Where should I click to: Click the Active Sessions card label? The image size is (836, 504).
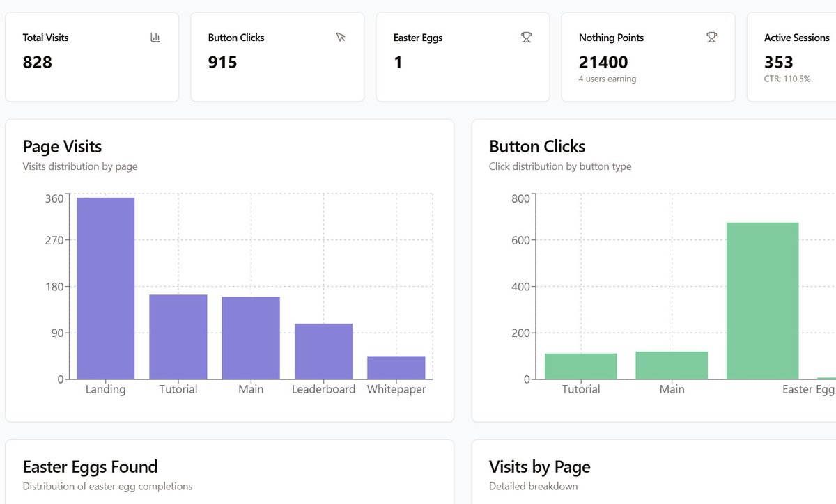[797, 38]
